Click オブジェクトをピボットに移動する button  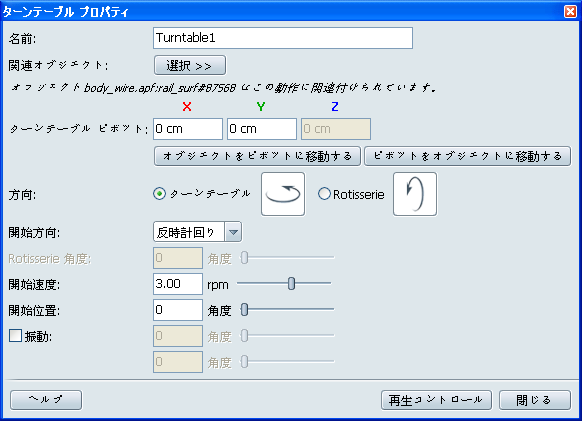(x=257, y=156)
